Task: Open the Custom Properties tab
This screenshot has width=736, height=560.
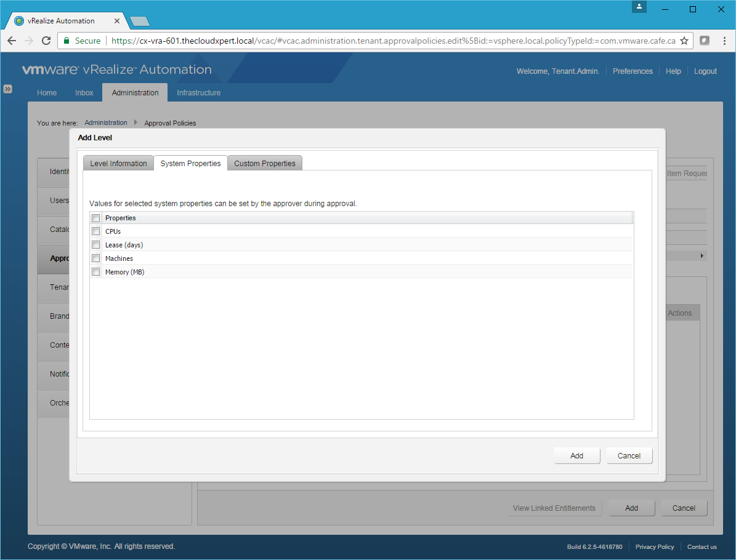Action: pos(265,163)
